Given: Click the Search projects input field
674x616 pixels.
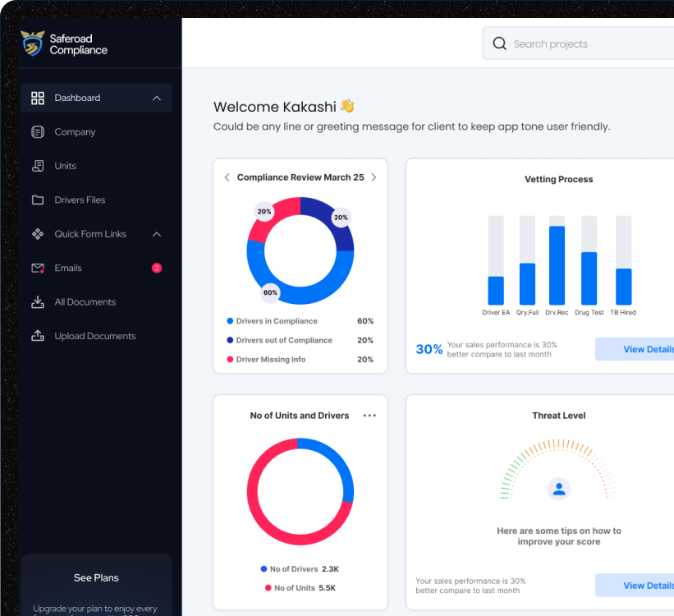Looking at the screenshot, I should (587, 44).
